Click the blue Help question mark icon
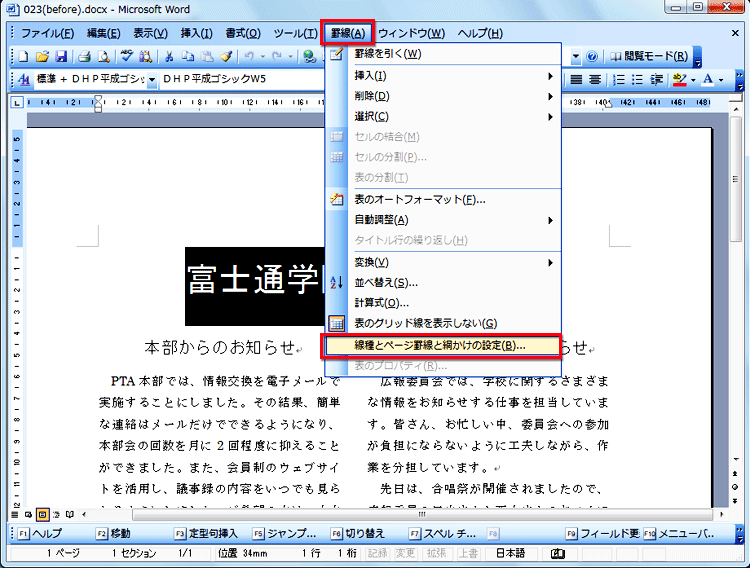750x568 pixels. (592, 56)
